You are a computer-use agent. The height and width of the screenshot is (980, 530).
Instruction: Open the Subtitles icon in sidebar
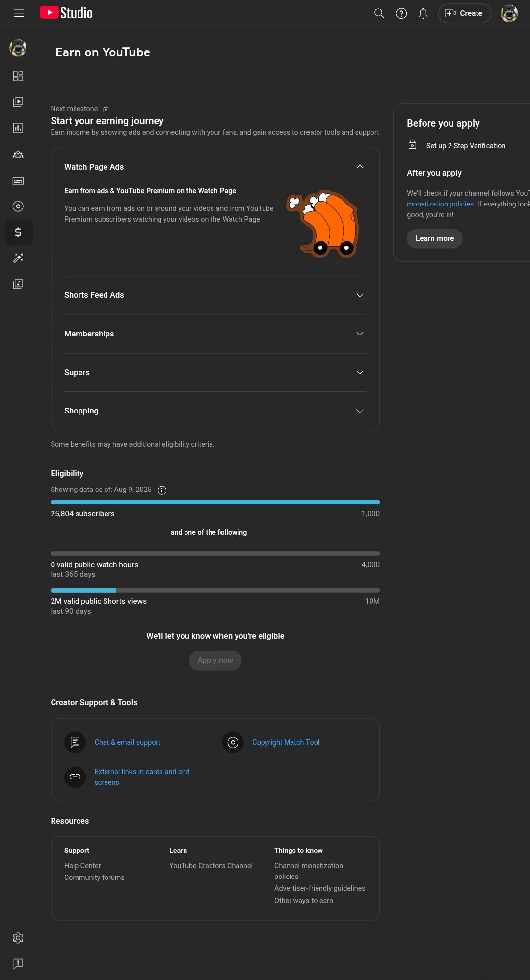[x=18, y=181]
